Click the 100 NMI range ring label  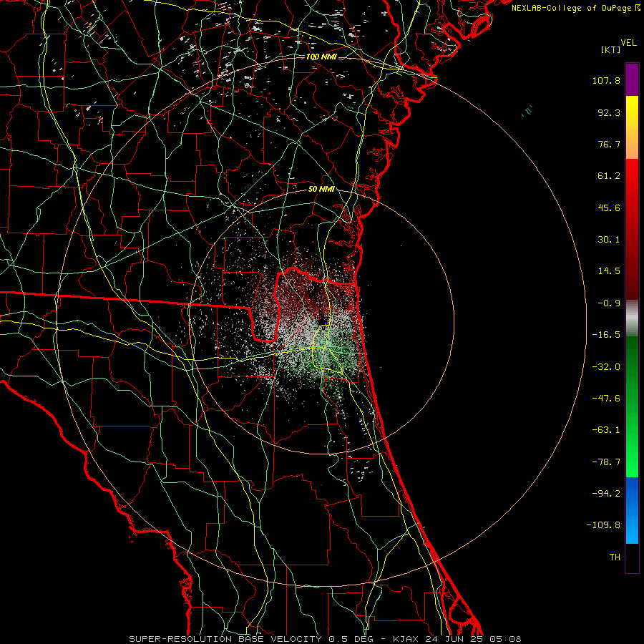(x=321, y=57)
